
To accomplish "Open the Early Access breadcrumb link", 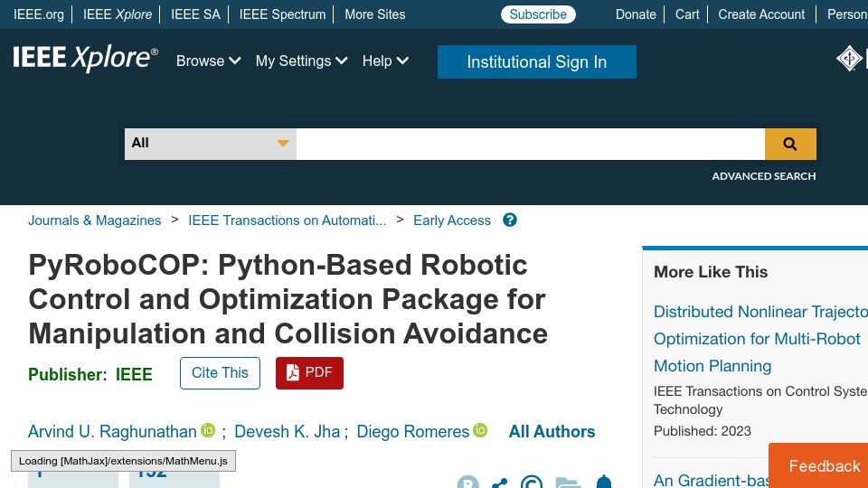I will [452, 221].
